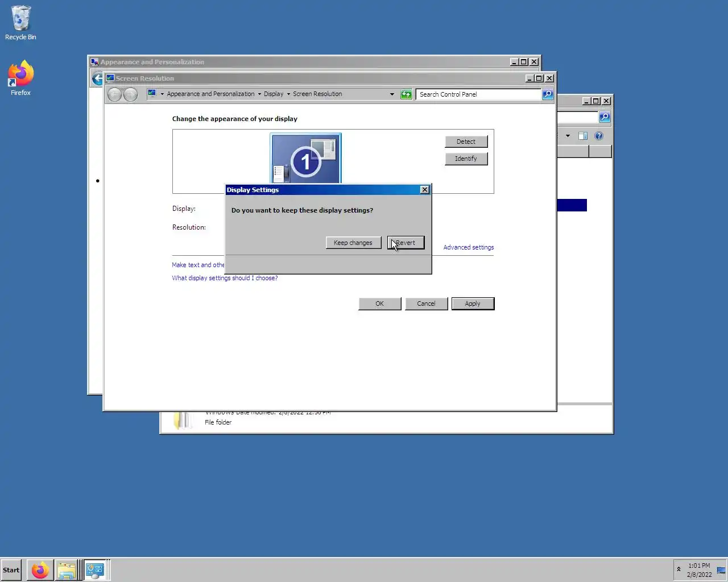Open Recycle Bin desktop icon
This screenshot has width=728, height=582.
point(20,23)
